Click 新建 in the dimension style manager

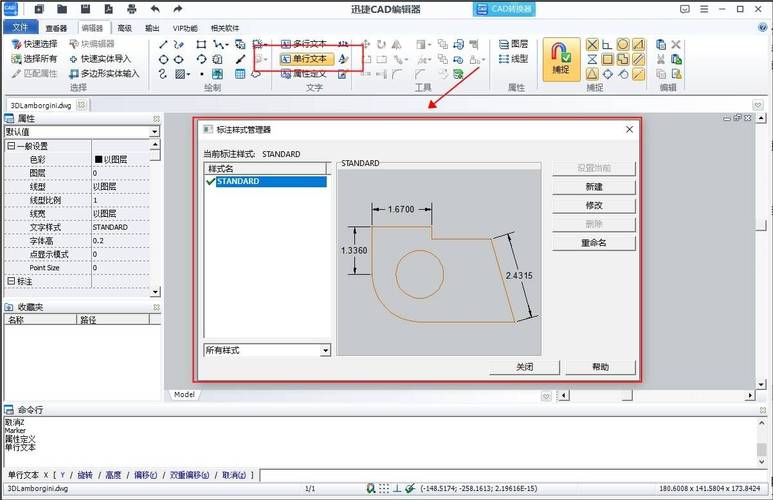coord(594,187)
